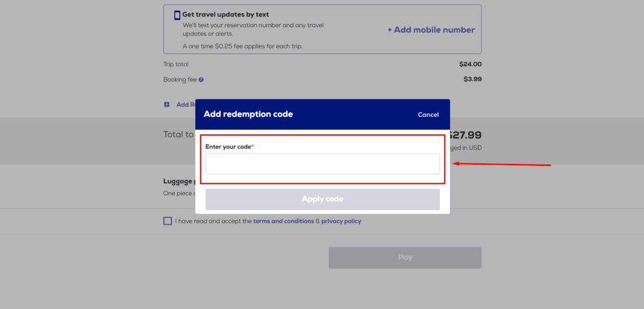This screenshot has height=309, width=644.
Task: Check the terms and conditions acceptance box
Action: (x=168, y=221)
